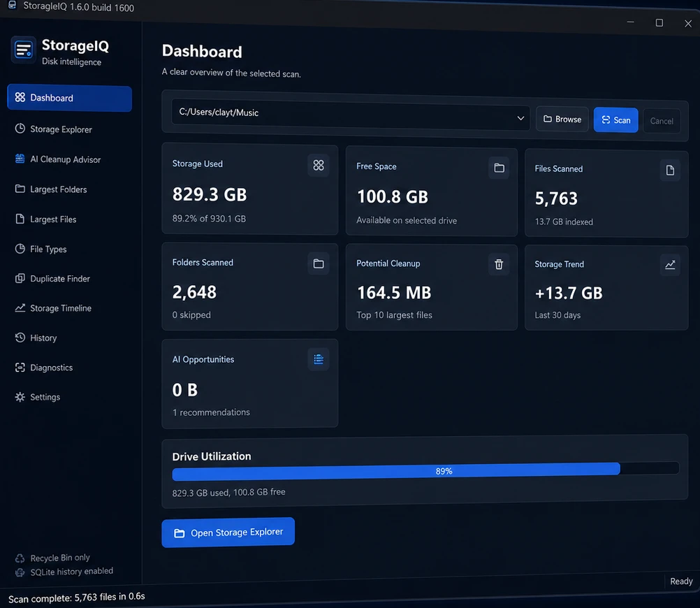Navigate to Largest Folders
Image resolution: width=700 pixels, height=608 pixels.
[x=70, y=189]
